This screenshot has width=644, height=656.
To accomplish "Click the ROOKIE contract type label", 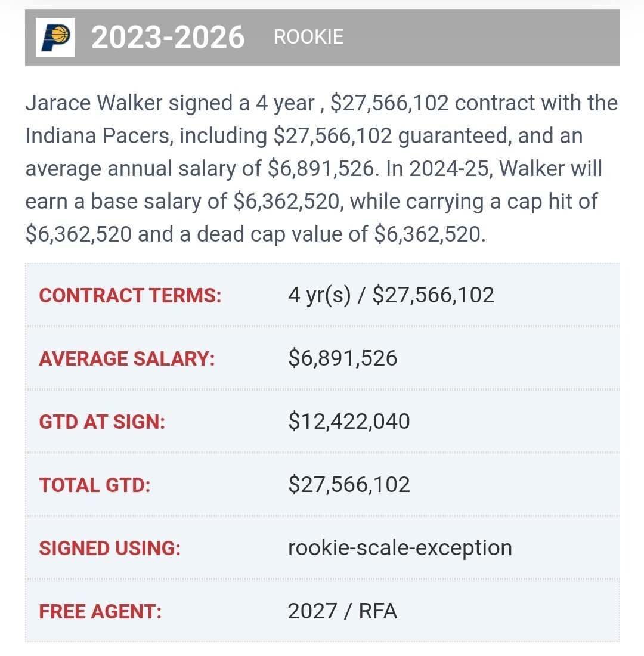I will pyautogui.click(x=309, y=37).
